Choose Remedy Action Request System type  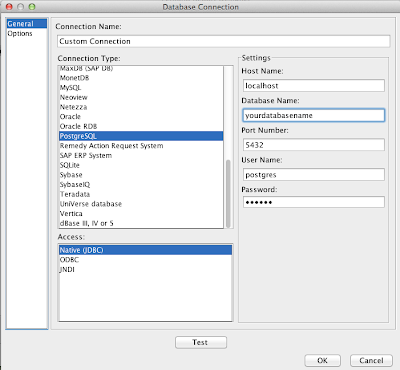click(x=141, y=146)
